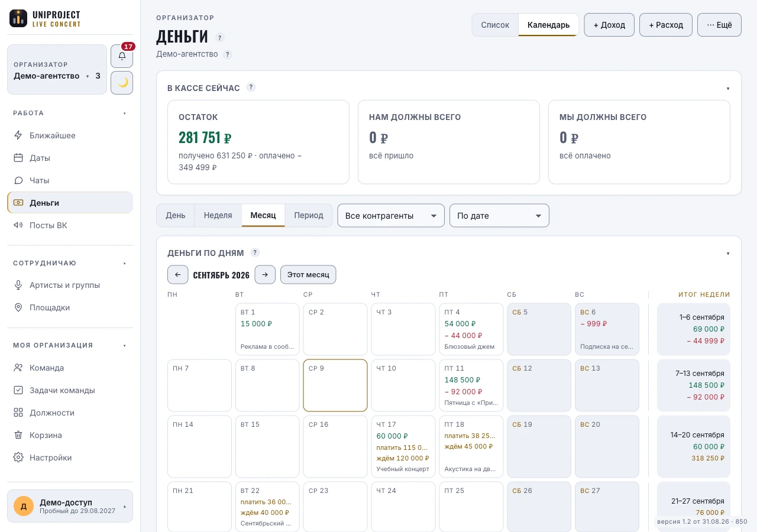Click the Даты calendar icon
Viewport: 757px width, 532px height.
[x=18, y=158]
